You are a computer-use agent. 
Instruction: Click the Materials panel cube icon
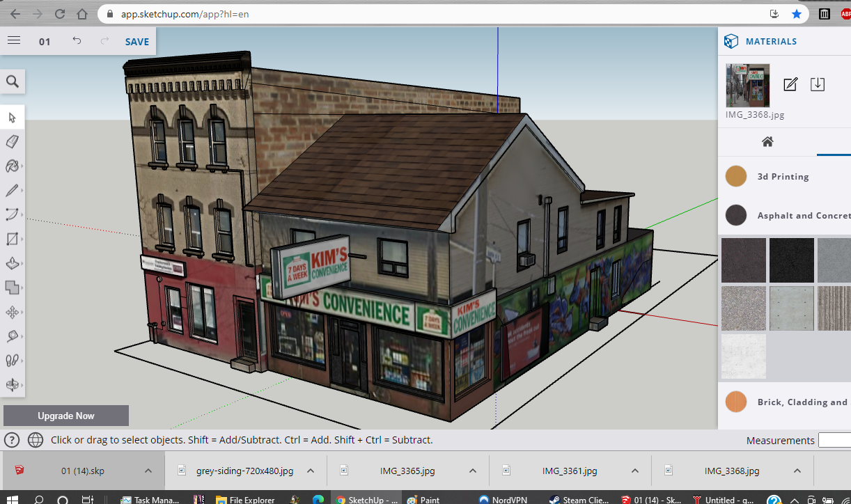[731, 41]
